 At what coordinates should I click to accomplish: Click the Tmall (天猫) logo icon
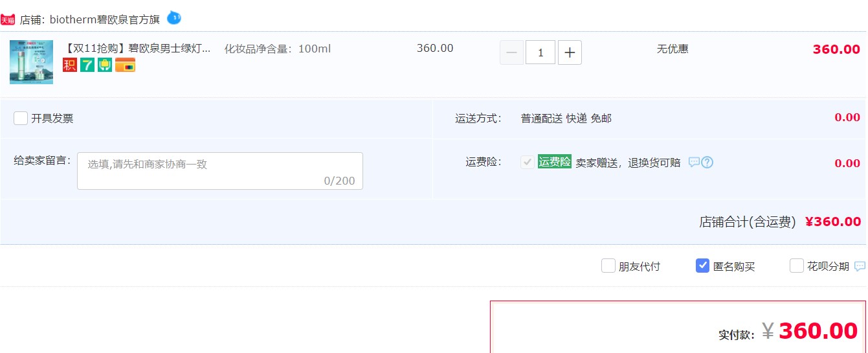(x=8, y=19)
